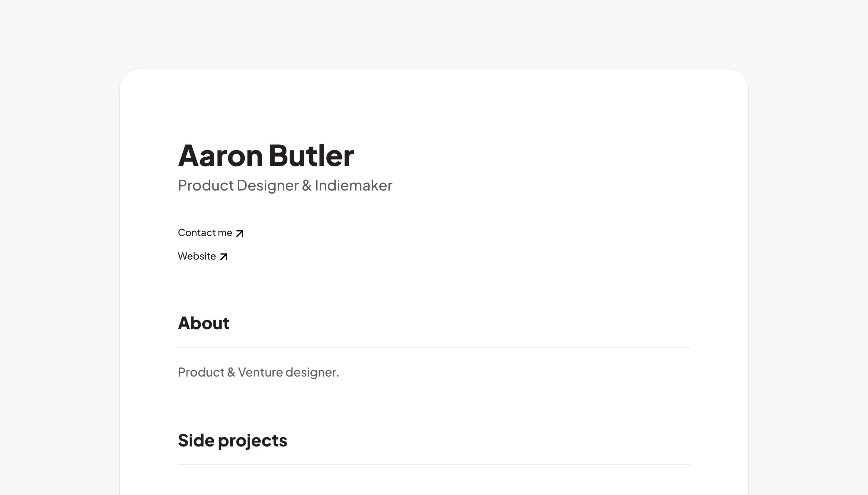Click the word Aaron in the title

(x=220, y=156)
